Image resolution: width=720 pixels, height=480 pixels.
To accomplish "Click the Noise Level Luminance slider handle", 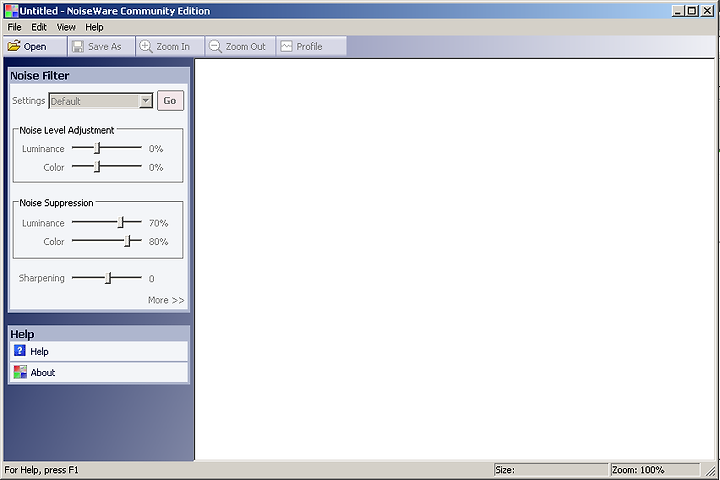I will tap(97, 148).
